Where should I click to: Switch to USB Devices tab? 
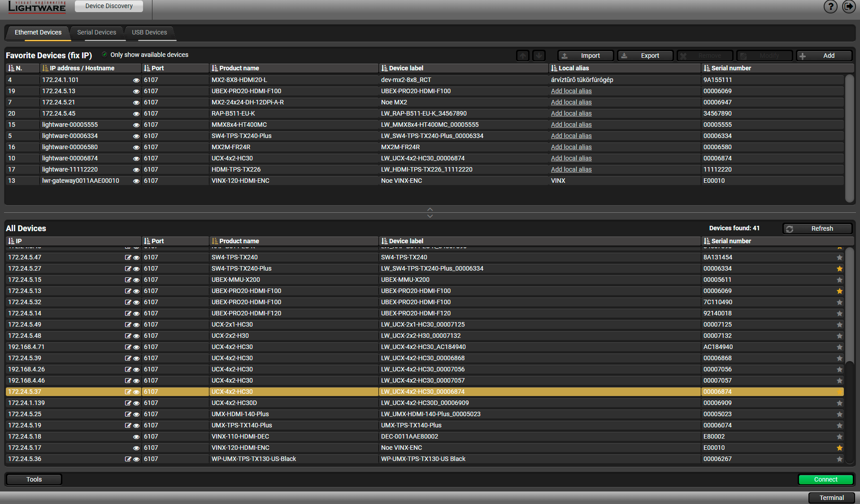point(149,32)
